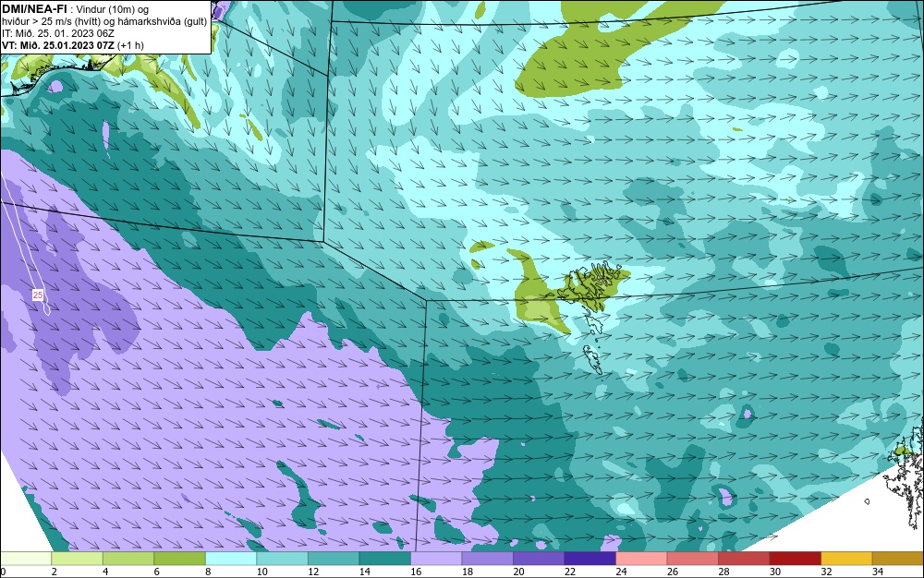Click the legend value '32'

tap(825, 572)
